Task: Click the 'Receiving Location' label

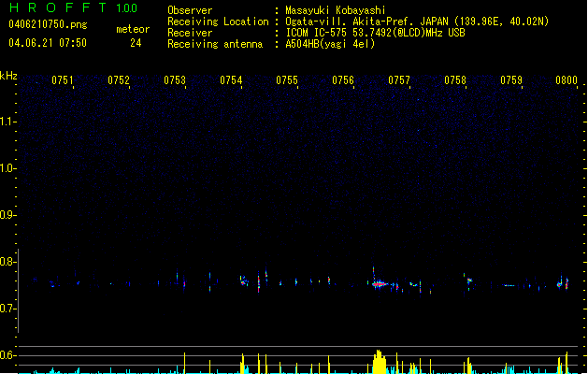Action: tap(218, 22)
